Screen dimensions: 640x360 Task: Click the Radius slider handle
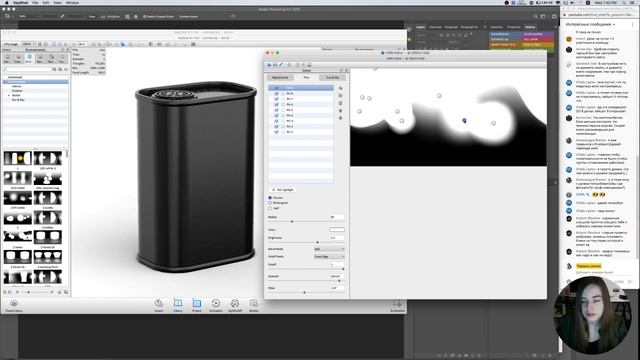tap(292, 221)
